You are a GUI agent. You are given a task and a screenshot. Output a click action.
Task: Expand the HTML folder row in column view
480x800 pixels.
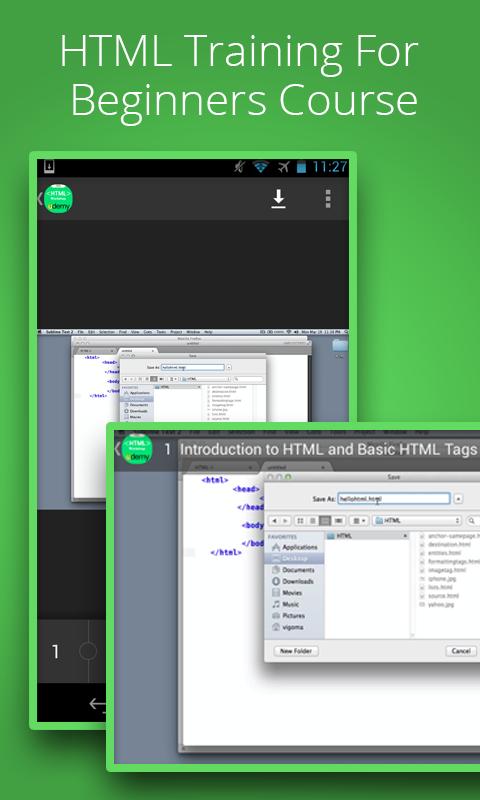pyautogui.click(x=367, y=536)
